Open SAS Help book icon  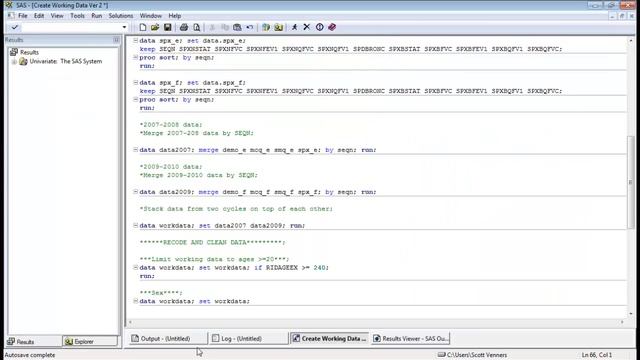[x=332, y=27]
